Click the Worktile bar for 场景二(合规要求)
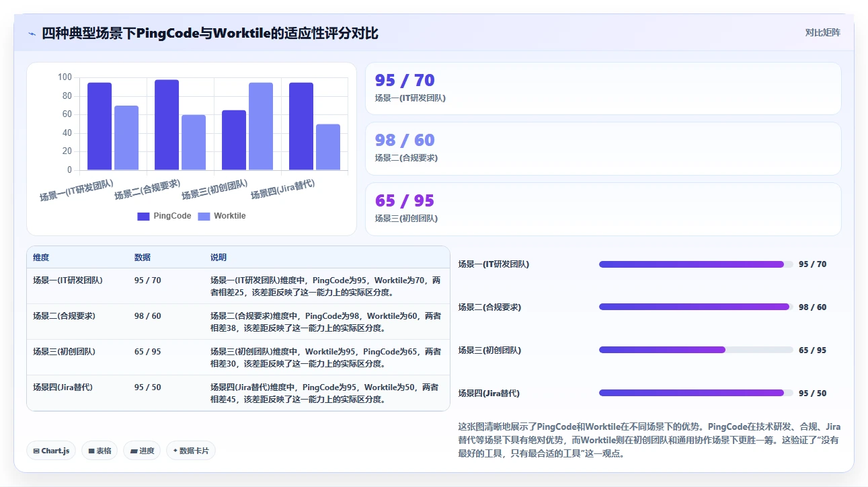This screenshot has width=868, height=487. 194,143
